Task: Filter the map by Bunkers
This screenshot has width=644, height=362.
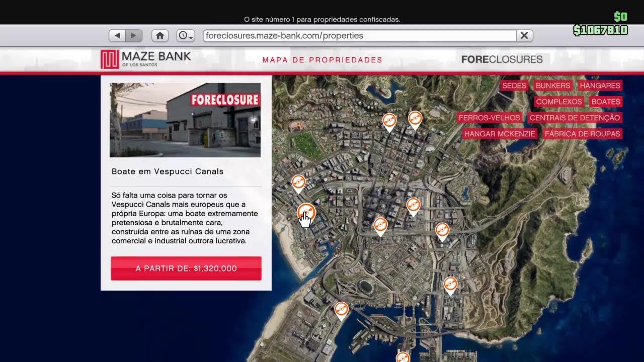Action: point(553,85)
